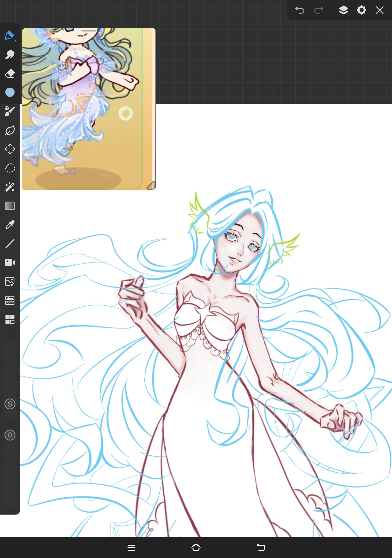
Task: Open the Android recent apps menu button
Action: pyautogui.click(x=131, y=548)
